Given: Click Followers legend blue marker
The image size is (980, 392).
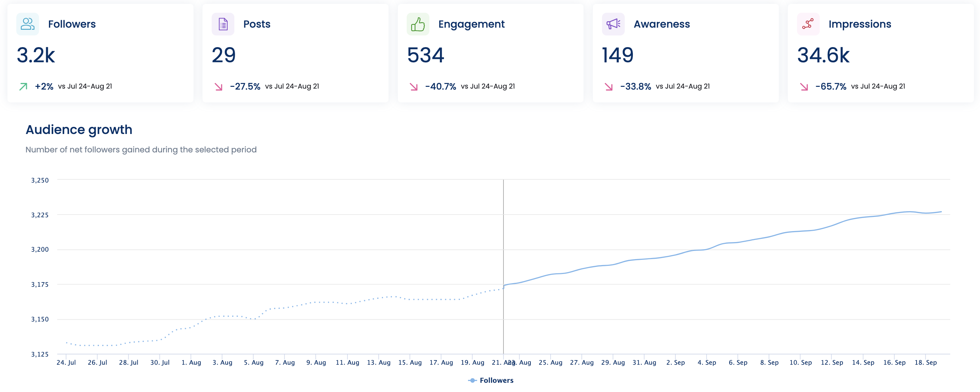Looking at the screenshot, I should pyautogui.click(x=472, y=380).
